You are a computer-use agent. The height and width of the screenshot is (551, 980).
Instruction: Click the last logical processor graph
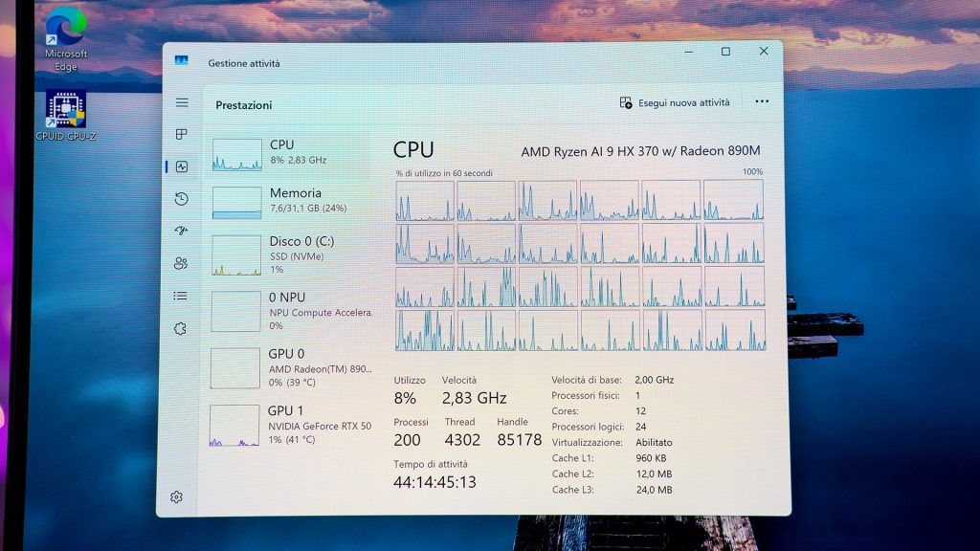pyautogui.click(x=735, y=330)
